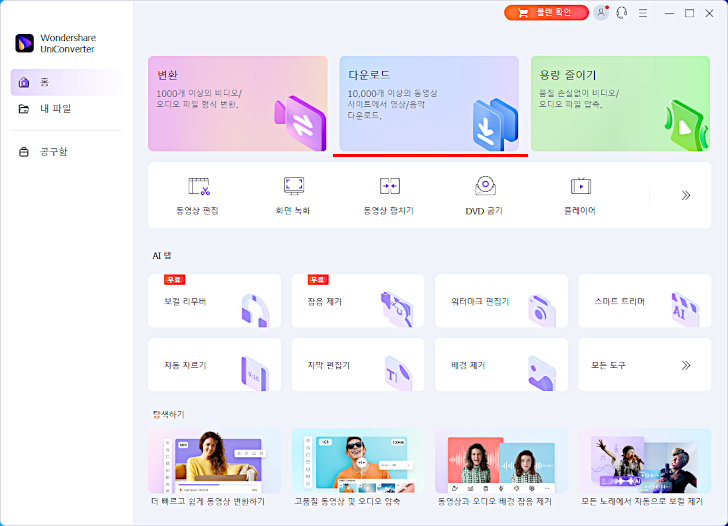The image size is (728, 526).
Task: Open the 동영상 편집 video editor tool
Action: coord(198,196)
